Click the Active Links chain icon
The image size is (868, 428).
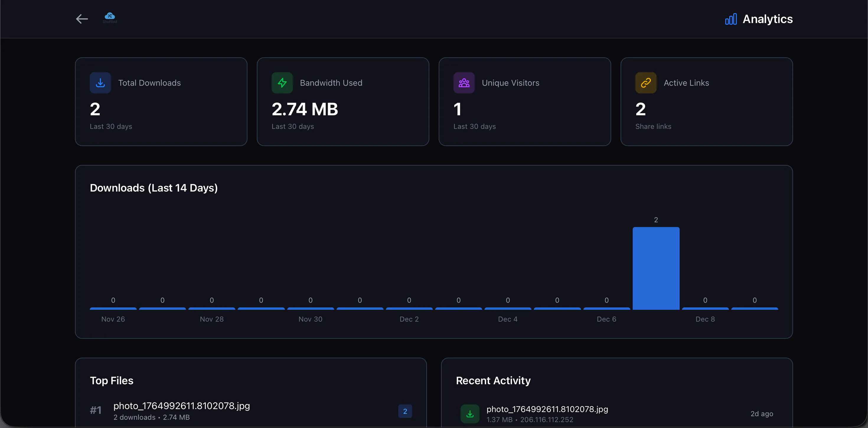point(646,83)
